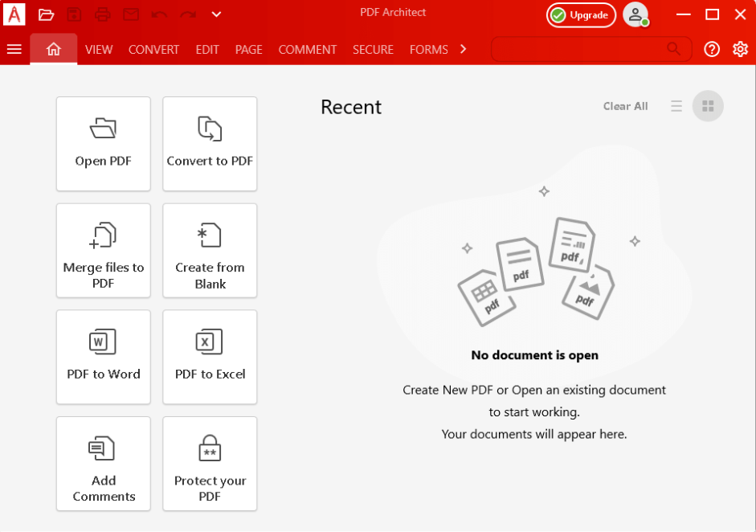Click the Recent heading

351,107
